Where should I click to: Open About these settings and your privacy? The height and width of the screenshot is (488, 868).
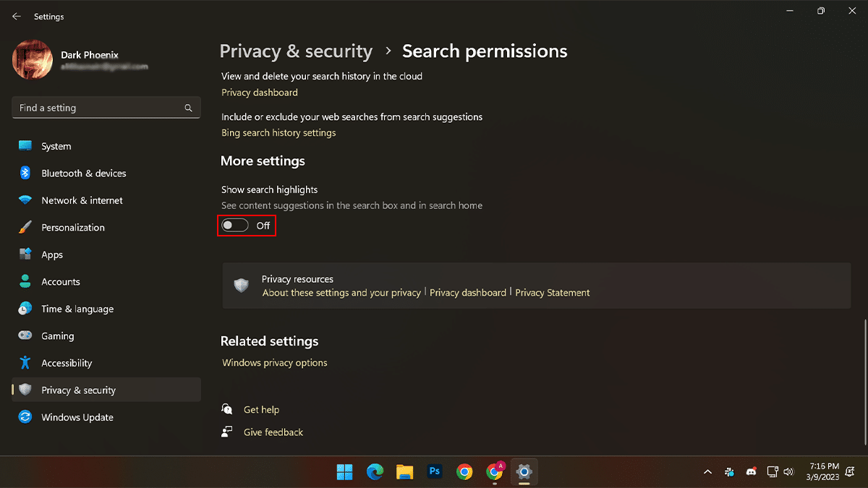pyautogui.click(x=341, y=293)
